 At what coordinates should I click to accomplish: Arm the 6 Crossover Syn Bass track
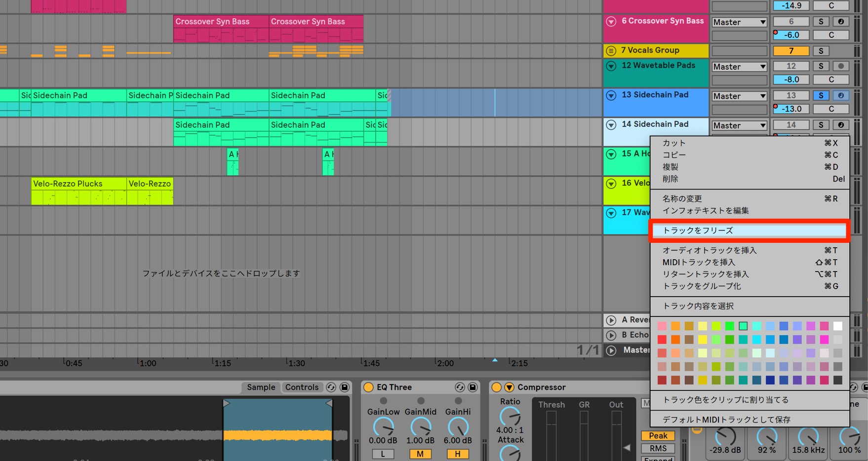coord(841,22)
